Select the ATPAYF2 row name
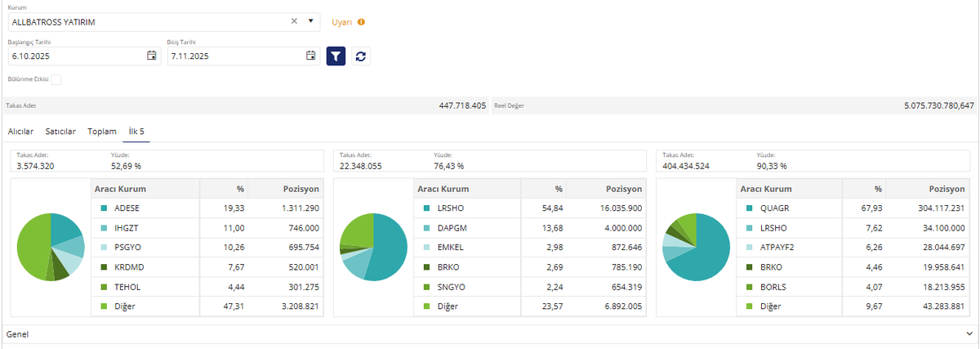The width and height of the screenshot is (980, 349). pos(777,248)
